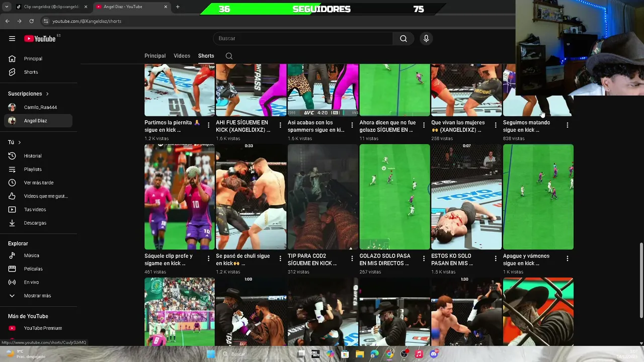Click the YouTube Buscar search field
Screen dimensions: 644x362
click(303, 39)
